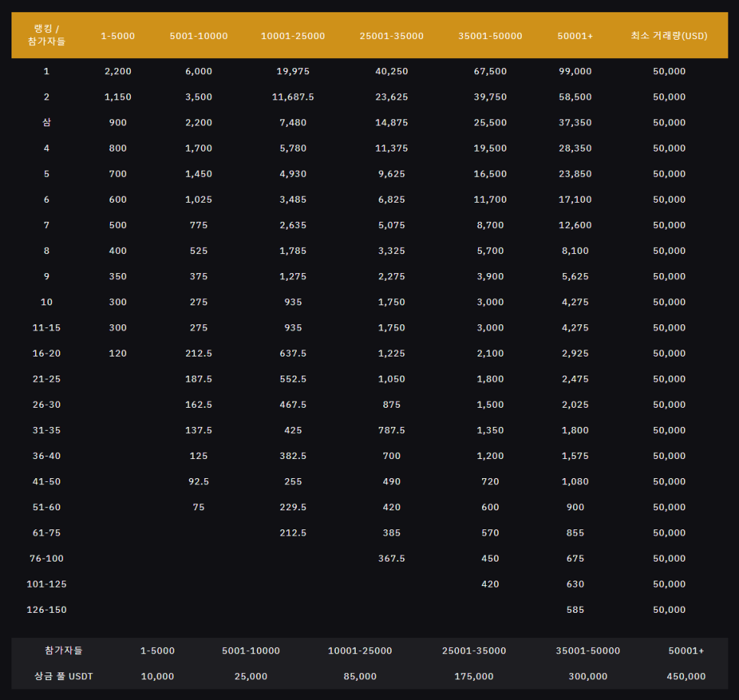Viewport: 739px width, 700px height.
Task: Click the '1,025' cell in rank 6 row
Action: (198, 200)
